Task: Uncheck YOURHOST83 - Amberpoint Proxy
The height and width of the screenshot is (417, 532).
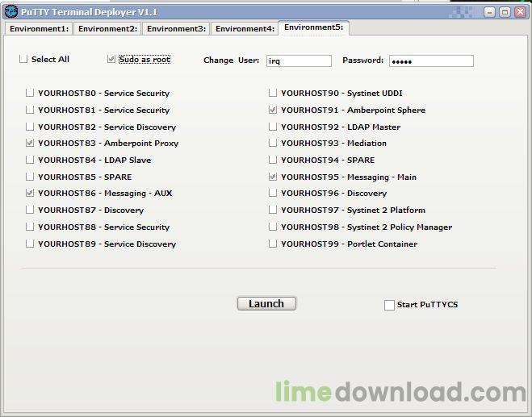Action: [x=30, y=143]
